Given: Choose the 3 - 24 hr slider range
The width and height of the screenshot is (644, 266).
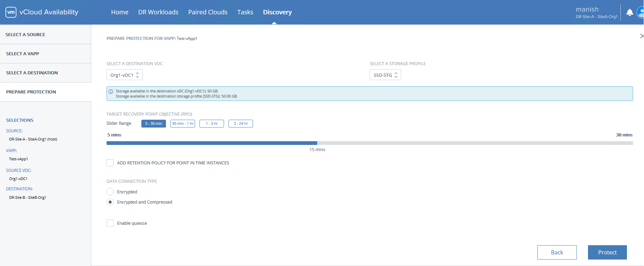Looking at the screenshot, I should (241, 123).
